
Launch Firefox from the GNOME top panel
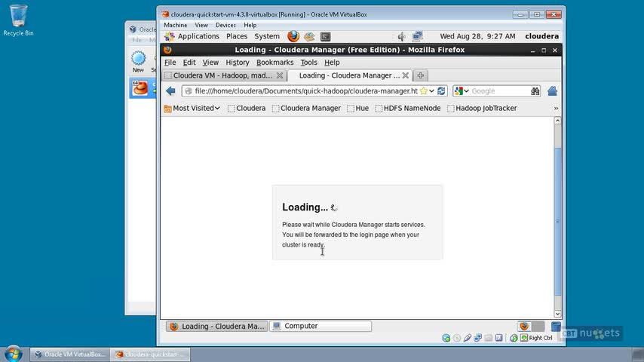(293, 36)
